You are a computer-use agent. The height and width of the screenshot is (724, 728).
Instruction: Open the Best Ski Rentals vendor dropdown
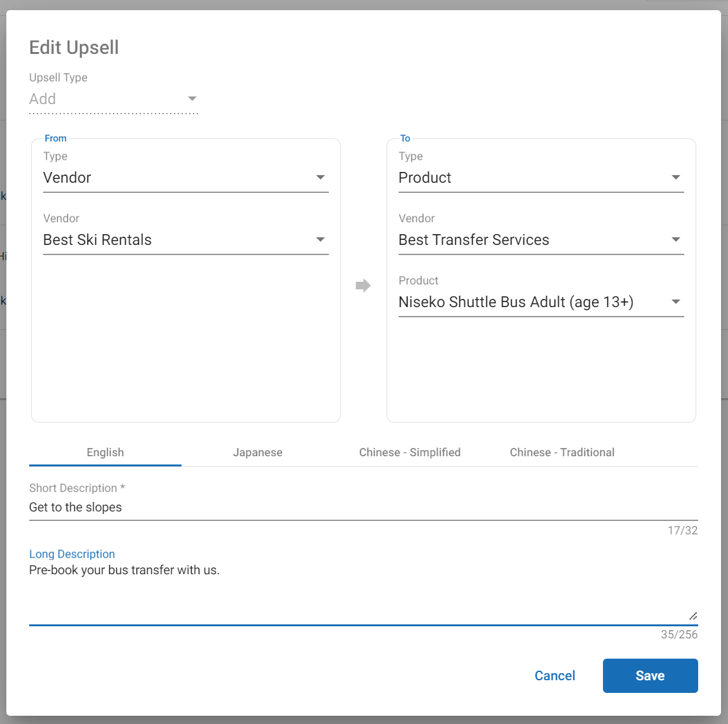tap(185, 240)
